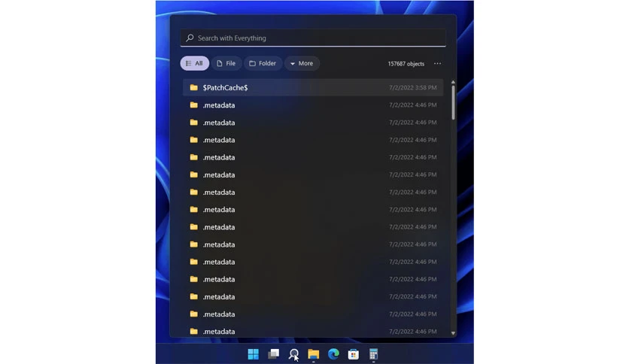Switch to the Folder filter tab
This screenshot has width=629, height=364.
(263, 63)
